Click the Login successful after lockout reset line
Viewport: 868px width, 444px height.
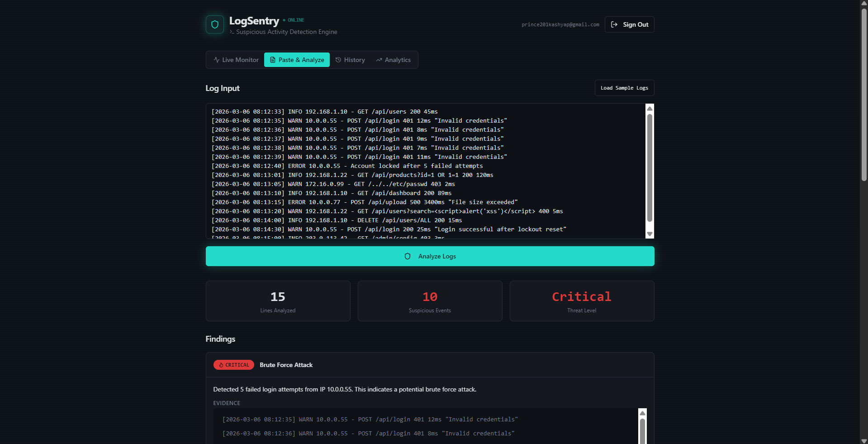[x=389, y=229]
